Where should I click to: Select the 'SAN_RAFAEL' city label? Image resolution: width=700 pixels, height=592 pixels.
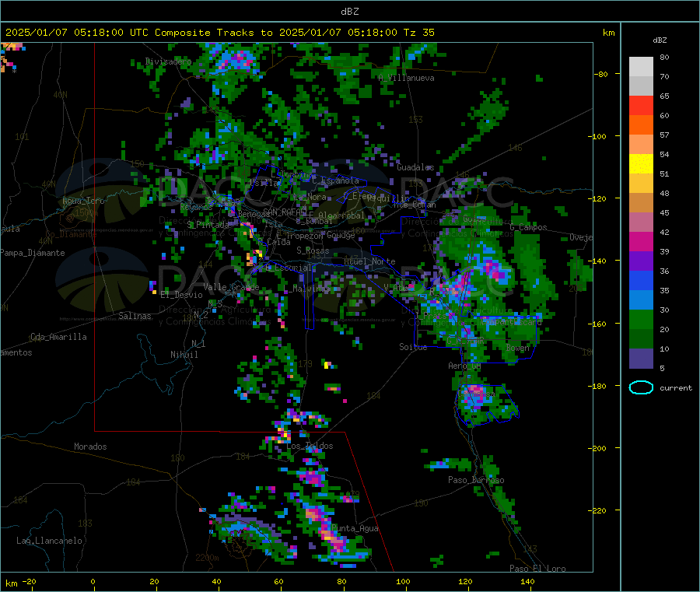[x=285, y=212]
